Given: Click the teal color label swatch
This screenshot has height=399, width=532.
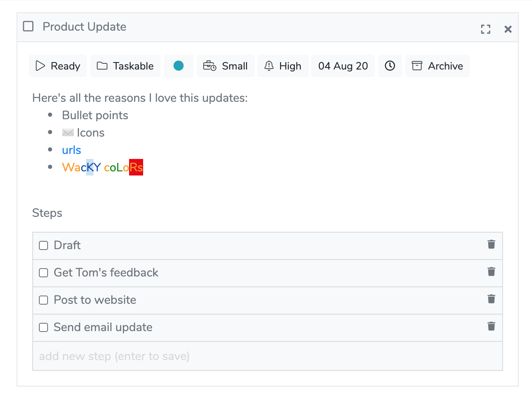Looking at the screenshot, I should click(x=178, y=66).
